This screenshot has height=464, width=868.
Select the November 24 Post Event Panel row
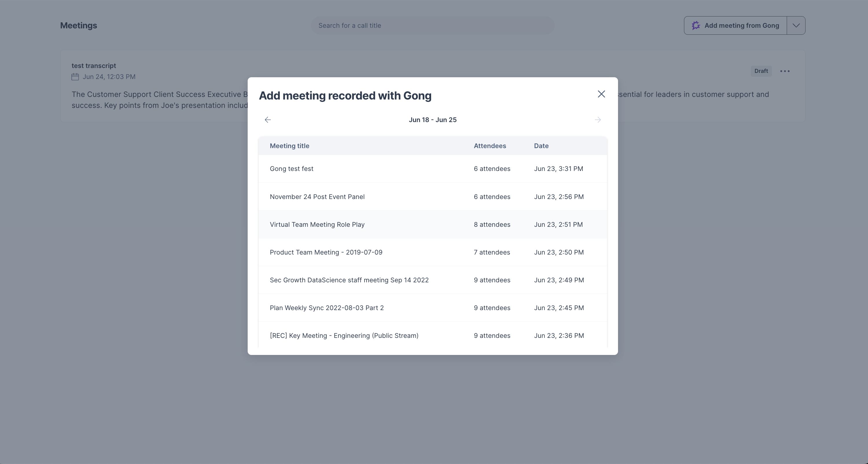point(433,197)
